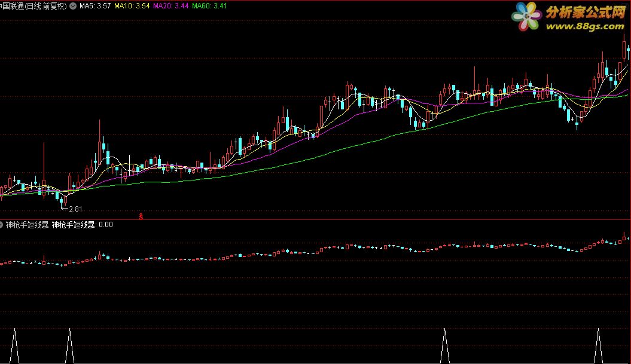Click the MA10: 3.54 indicator label

coord(132,6)
